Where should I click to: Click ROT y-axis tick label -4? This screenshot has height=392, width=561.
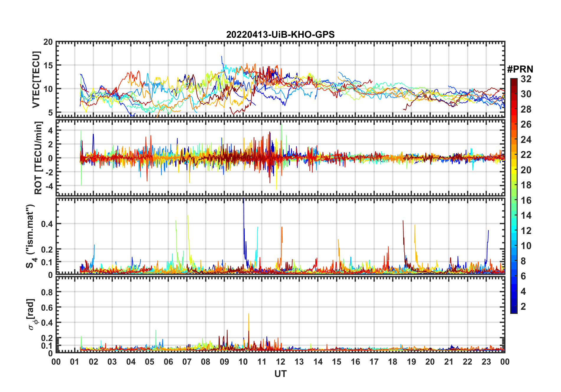point(49,186)
